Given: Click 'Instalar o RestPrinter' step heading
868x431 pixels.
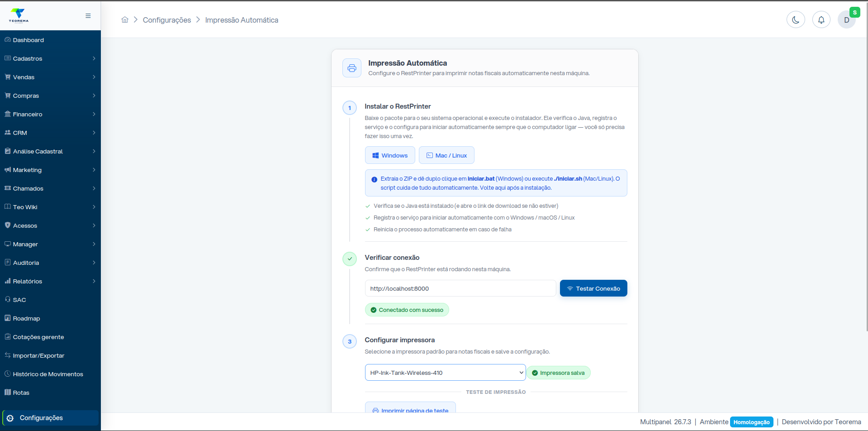Looking at the screenshot, I should 398,106.
